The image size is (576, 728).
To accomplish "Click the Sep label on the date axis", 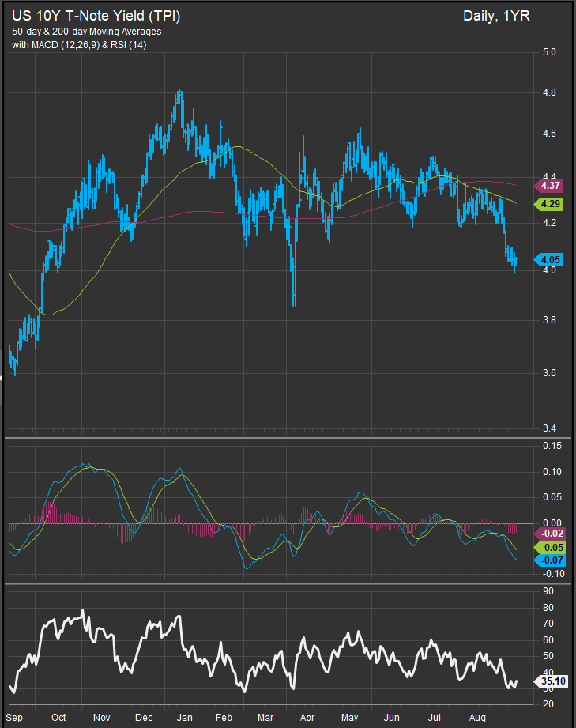I will [x=15, y=718].
